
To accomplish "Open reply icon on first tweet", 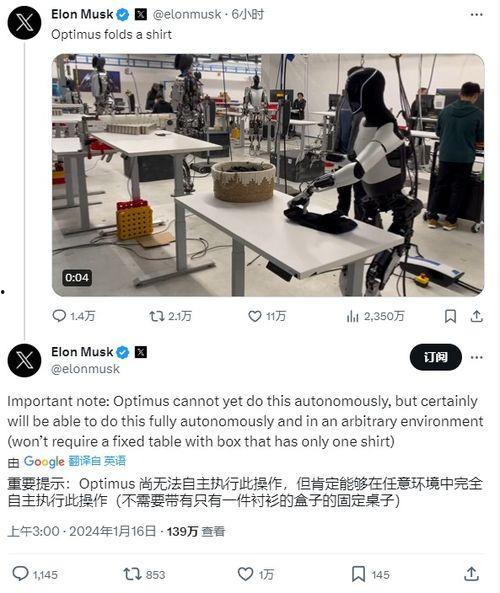I will 59,316.
